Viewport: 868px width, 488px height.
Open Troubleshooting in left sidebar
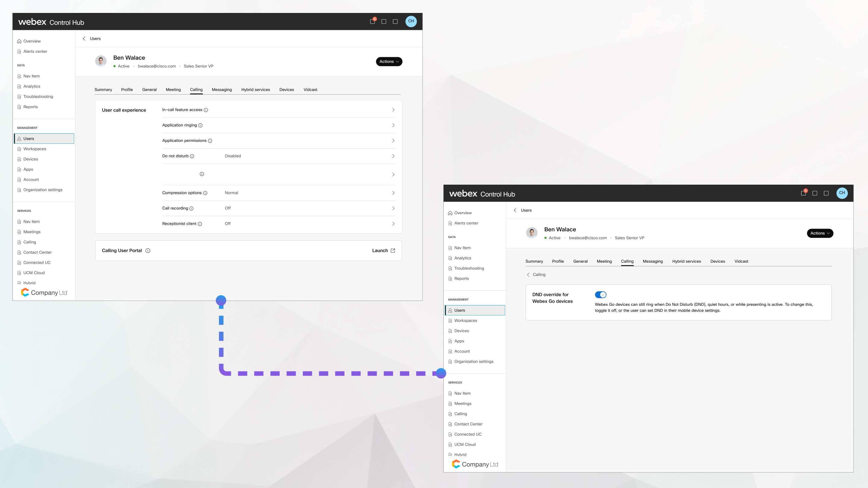[38, 97]
